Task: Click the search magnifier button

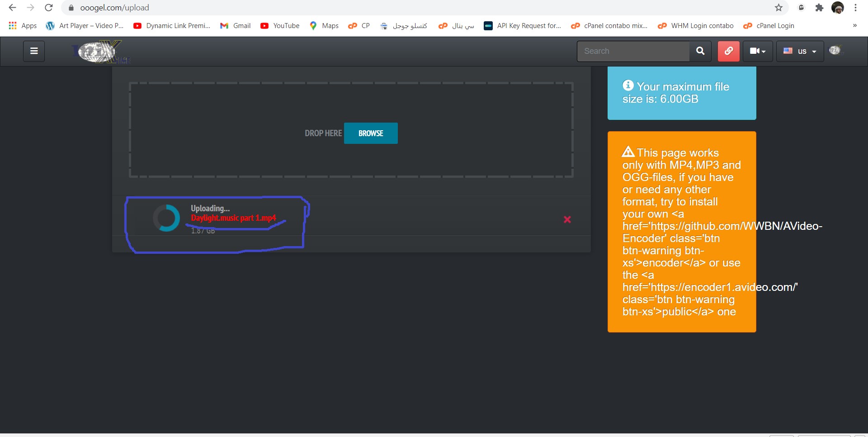Action: coord(700,51)
